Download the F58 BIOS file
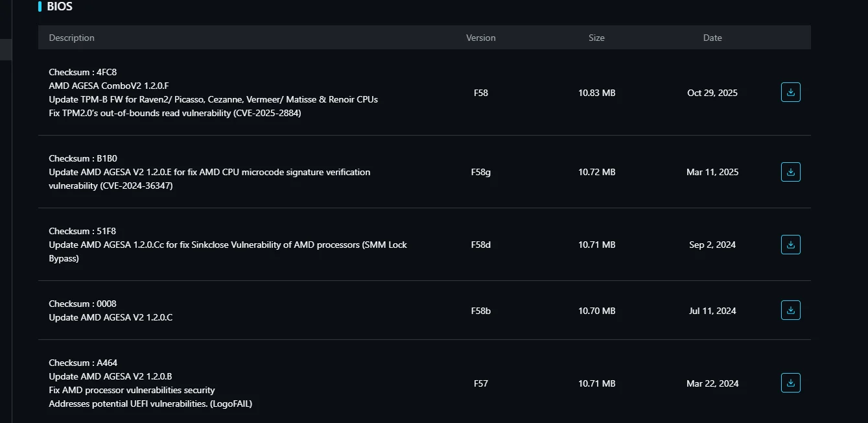868x423 pixels. 790,93
